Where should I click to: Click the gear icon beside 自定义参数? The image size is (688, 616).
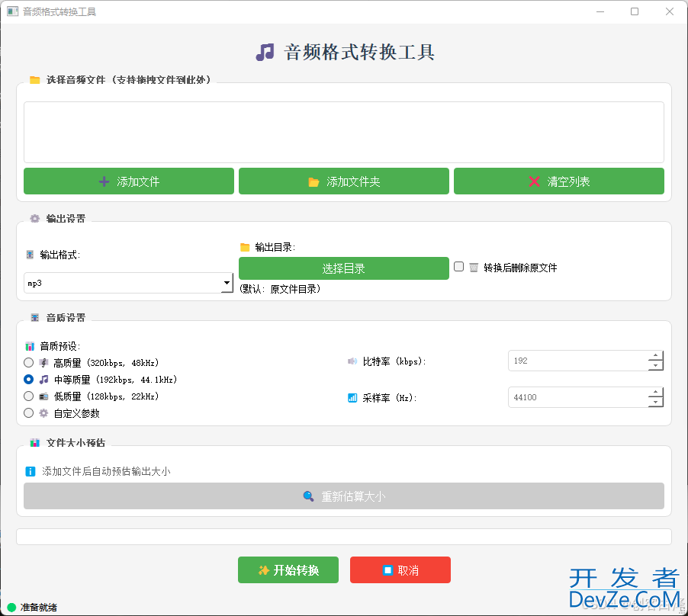[x=43, y=413]
